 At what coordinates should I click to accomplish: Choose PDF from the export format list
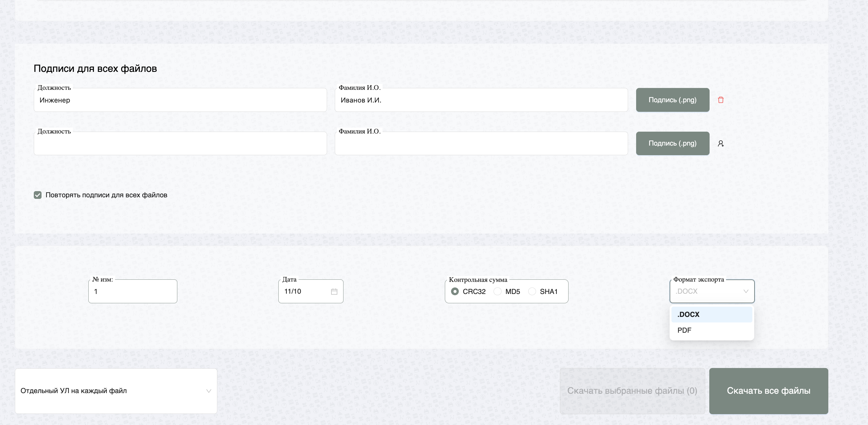(711, 331)
